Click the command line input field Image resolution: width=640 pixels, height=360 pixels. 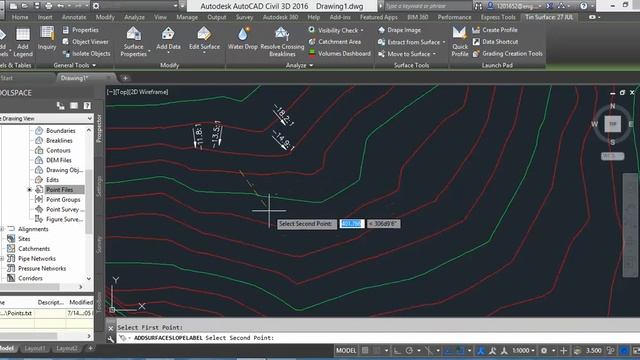point(378,338)
